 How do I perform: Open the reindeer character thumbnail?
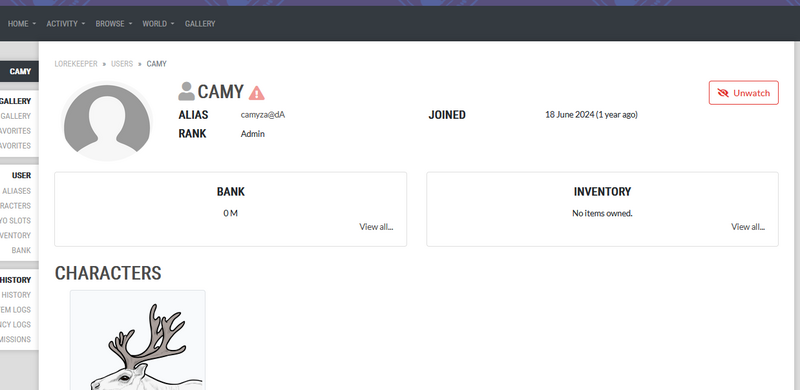(138, 340)
